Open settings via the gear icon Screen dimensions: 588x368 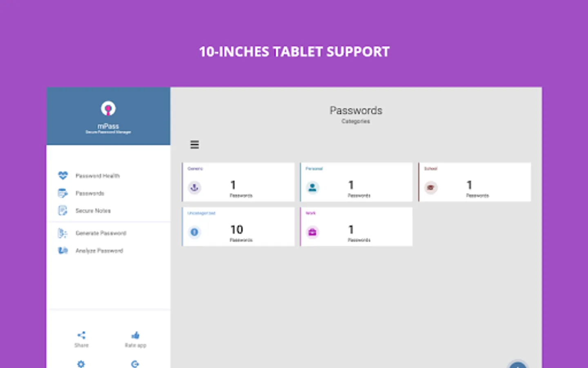coord(81,364)
